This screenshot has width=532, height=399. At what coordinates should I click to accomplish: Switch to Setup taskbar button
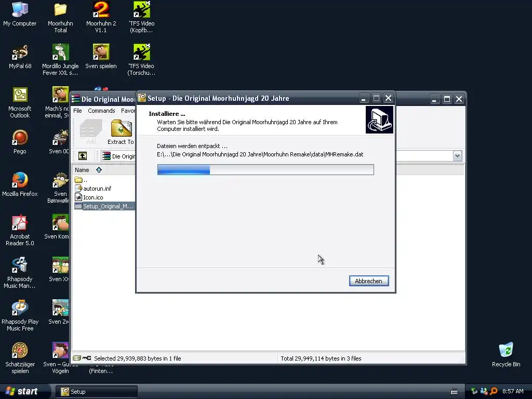(x=96, y=392)
